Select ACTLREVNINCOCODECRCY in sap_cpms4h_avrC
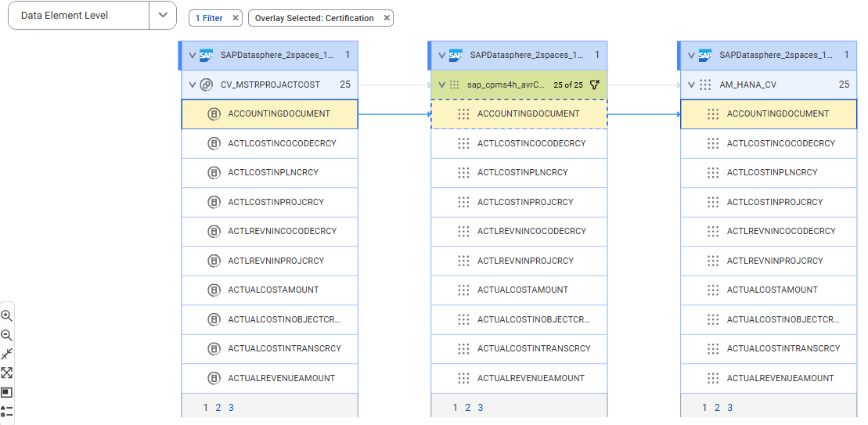Image resolution: width=868 pixels, height=425 pixels. (519, 232)
